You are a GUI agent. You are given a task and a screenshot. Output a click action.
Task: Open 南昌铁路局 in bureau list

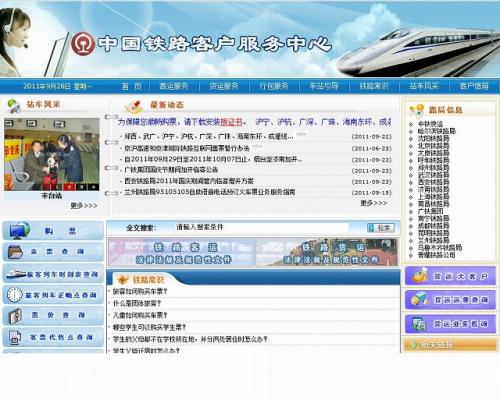click(434, 204)
